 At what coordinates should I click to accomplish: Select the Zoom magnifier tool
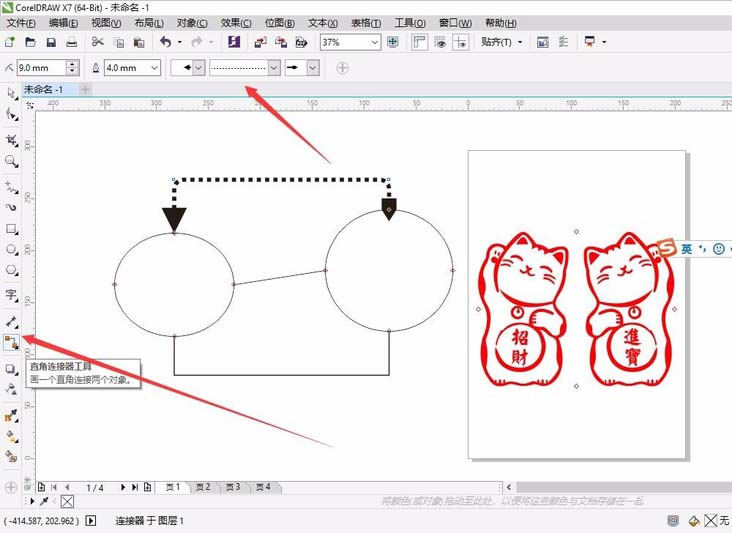pyautogui.click(x=12, y=161)
